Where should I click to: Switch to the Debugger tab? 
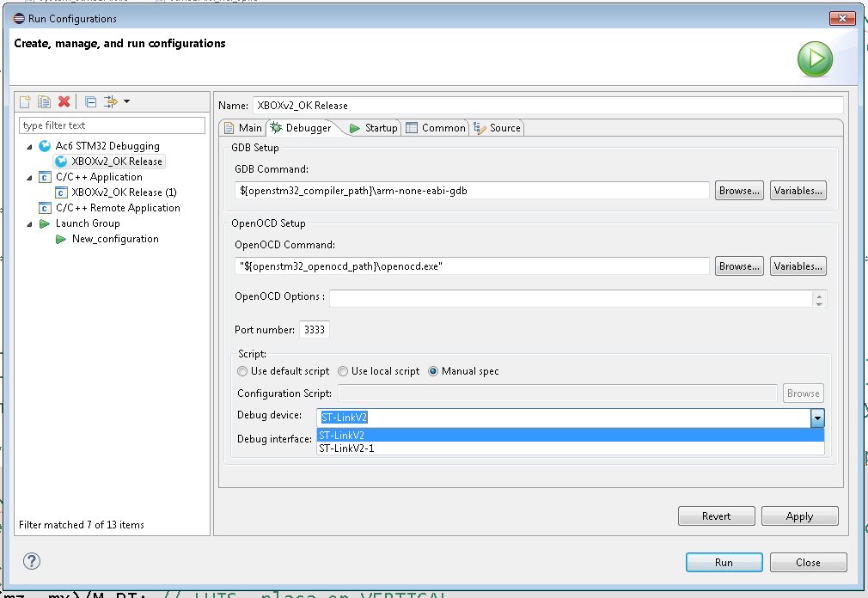(302, 128)
